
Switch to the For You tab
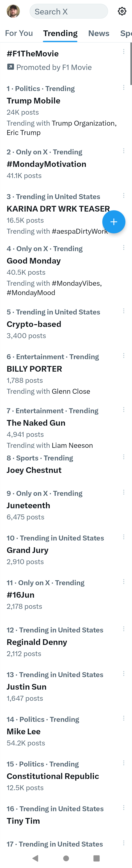tap(19, 33)
